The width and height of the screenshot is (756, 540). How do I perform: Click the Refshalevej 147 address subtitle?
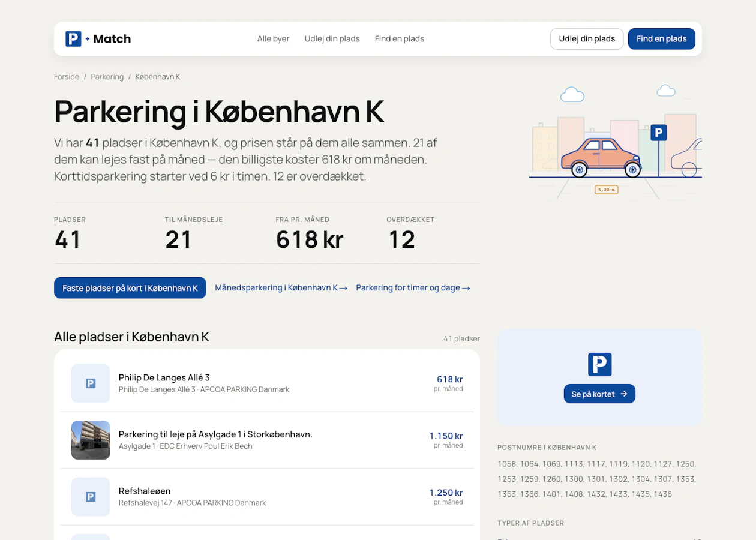coord(193,503)
